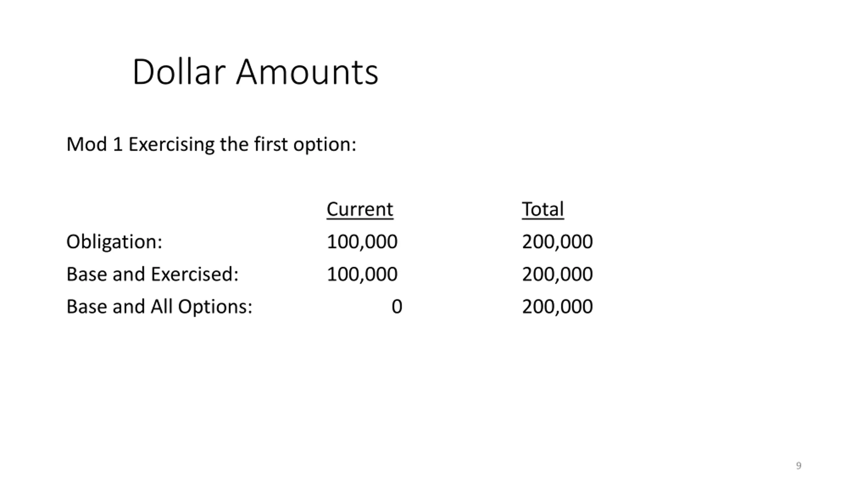The image size is (868, 488).
Task: Click Obligation total value 200,000
Action: tap(557, 242)
